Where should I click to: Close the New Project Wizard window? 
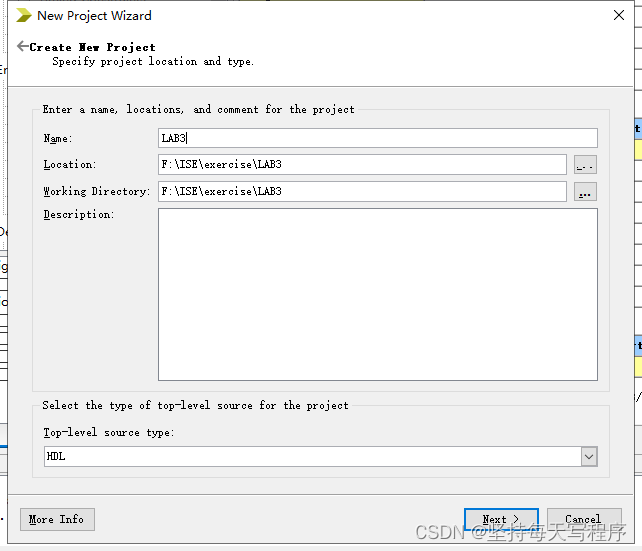[619, 15]
